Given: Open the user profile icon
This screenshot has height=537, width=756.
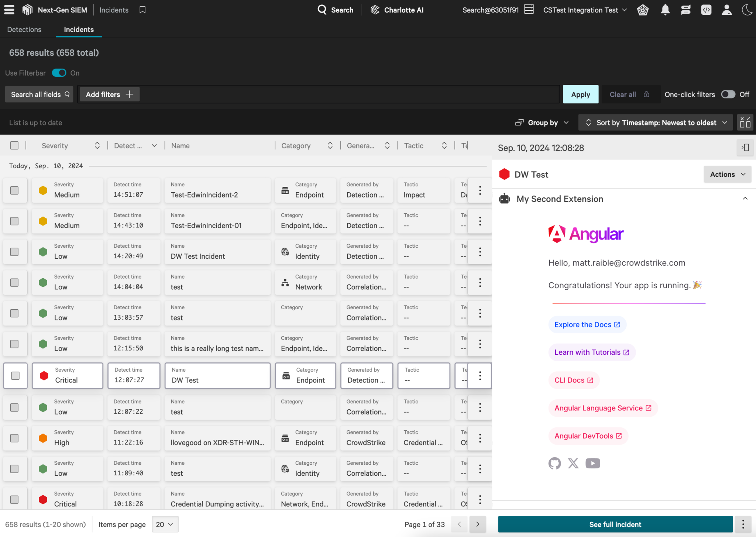Looking at the screenshot, I should (x=726, y=10).
